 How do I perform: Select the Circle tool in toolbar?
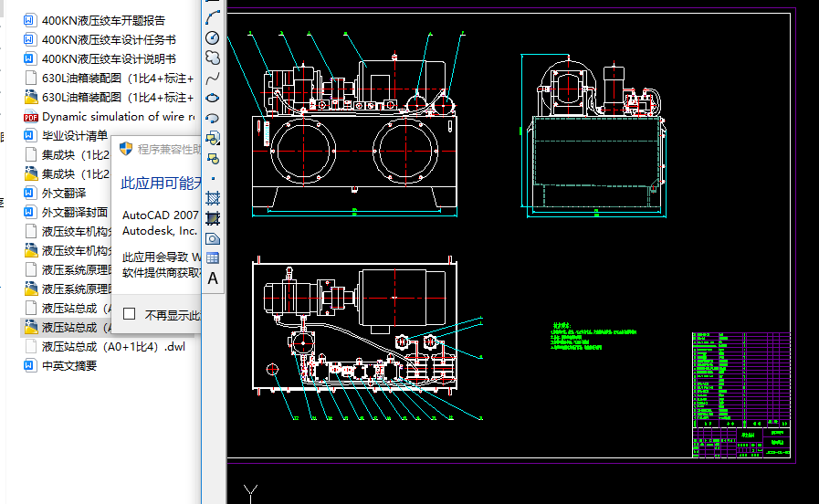point(213,37)
